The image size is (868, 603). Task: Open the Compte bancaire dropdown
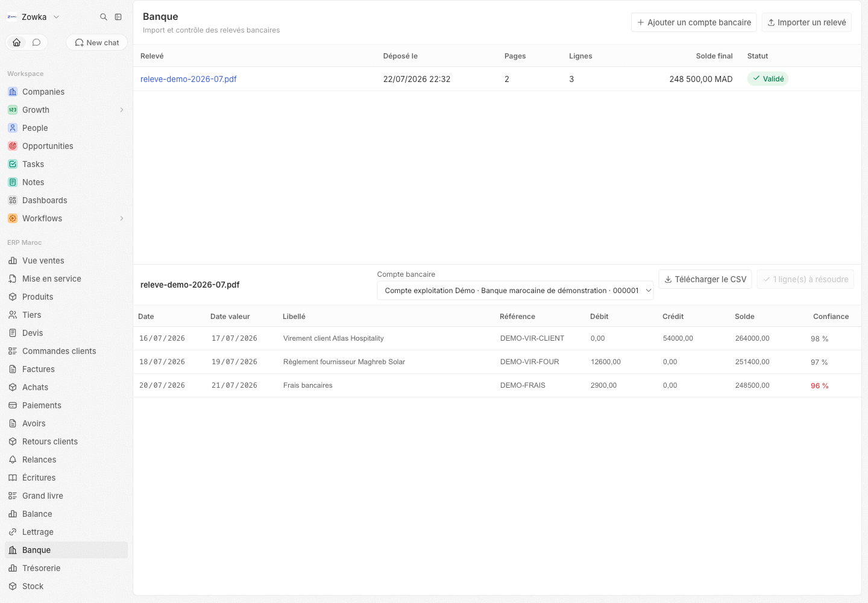515,290
